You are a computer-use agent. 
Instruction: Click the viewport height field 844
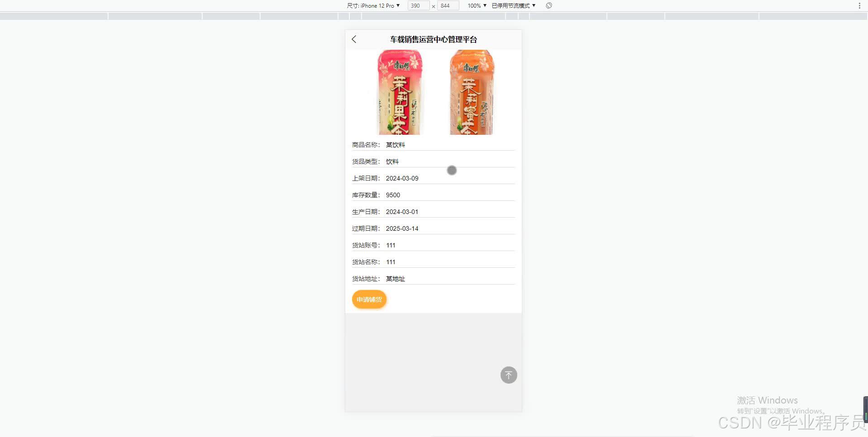tap(448, 5)
